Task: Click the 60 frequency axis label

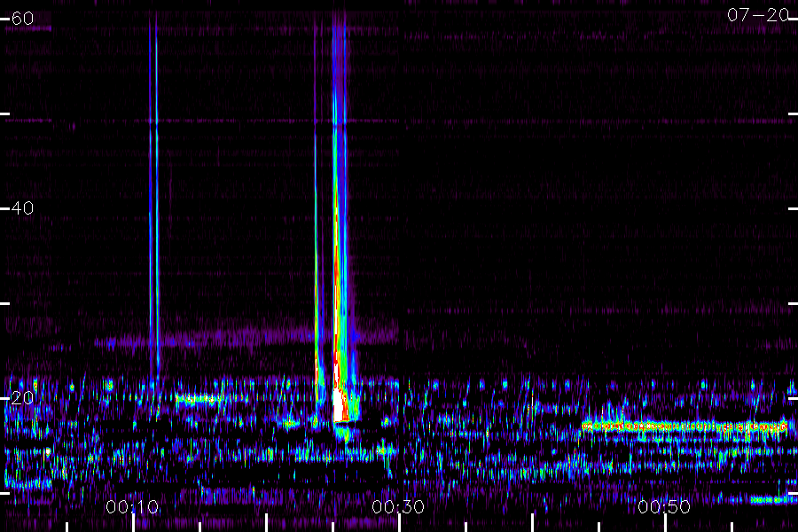Action: [x=22, y=19]
